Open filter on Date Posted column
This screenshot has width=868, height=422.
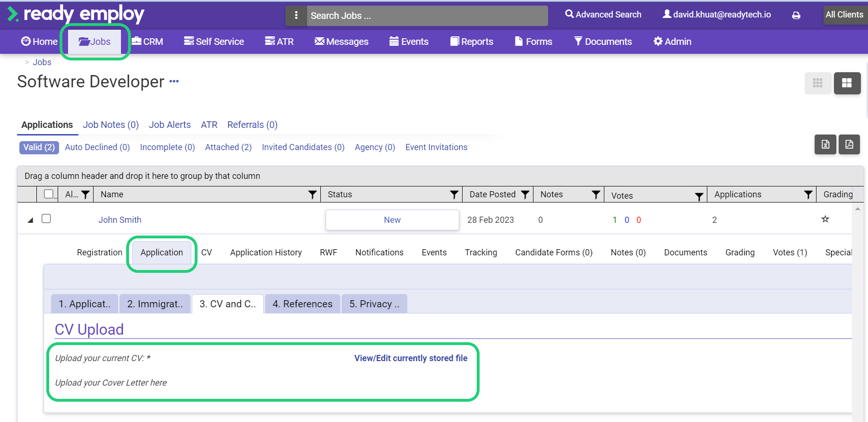525,194
